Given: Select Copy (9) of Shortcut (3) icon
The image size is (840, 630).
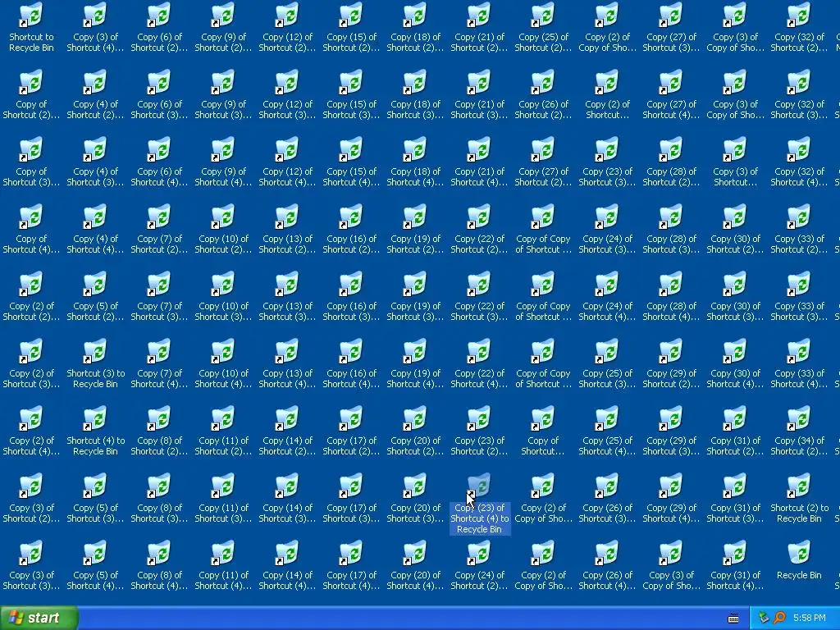Looking at the screenshot, I should coord(223,95).
